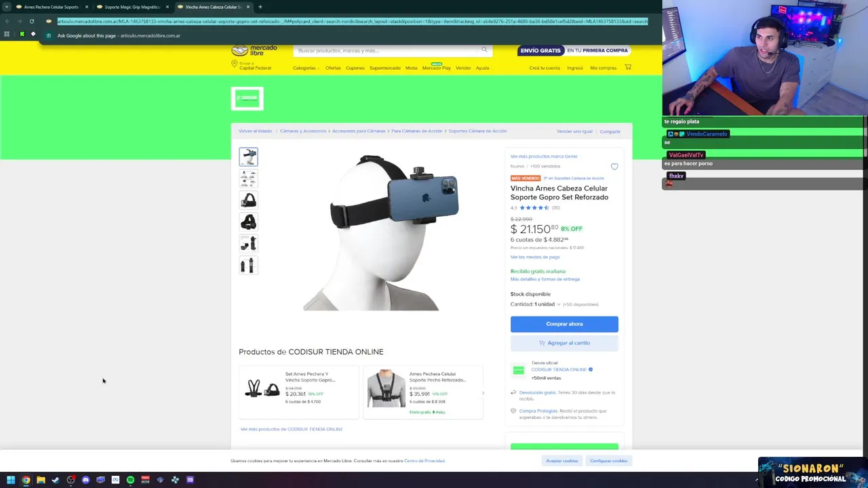Click Volver al listado breadcrumb
This screenshot has height=488, width=868.
[x=255, y=131]
